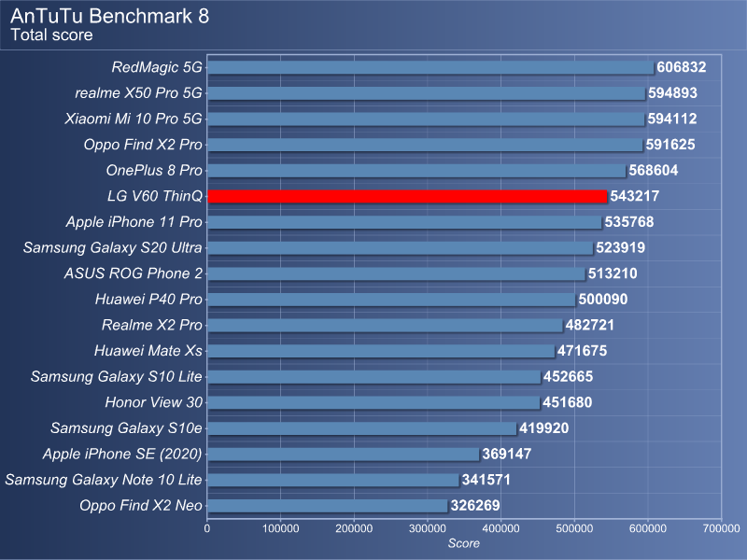Click the Huawei P40 Pro bar

pyautogui.click(x=391, y=300)
